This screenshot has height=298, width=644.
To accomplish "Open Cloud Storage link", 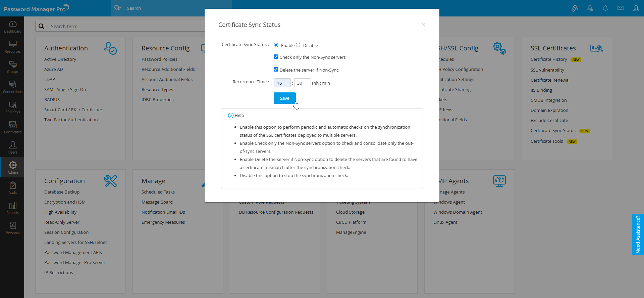I will 350,212.
